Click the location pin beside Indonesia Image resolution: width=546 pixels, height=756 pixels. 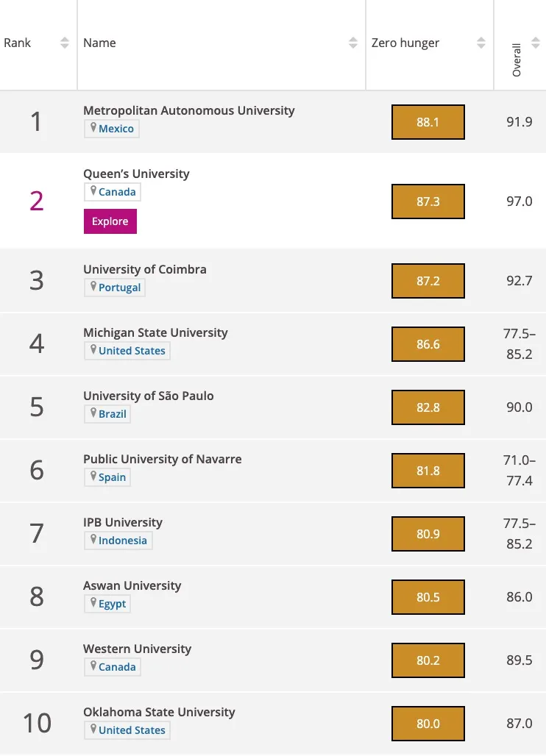pyautogui.click(x=93, y=540)
